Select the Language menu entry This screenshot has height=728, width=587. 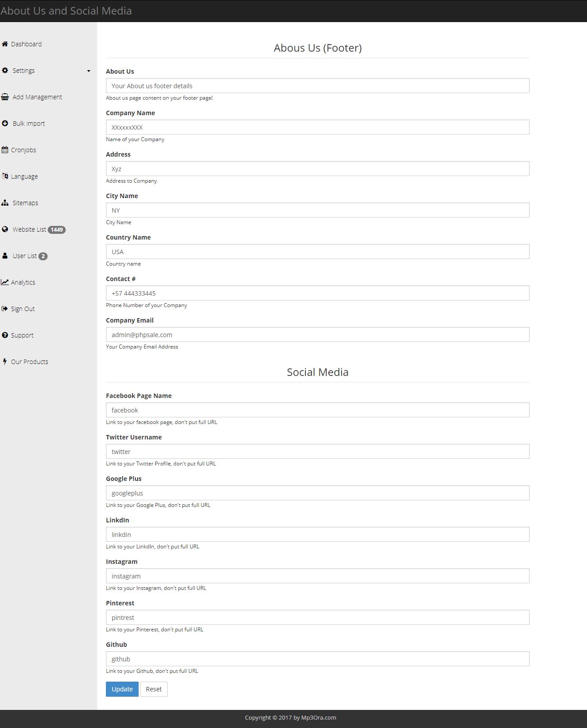[24, 176]
